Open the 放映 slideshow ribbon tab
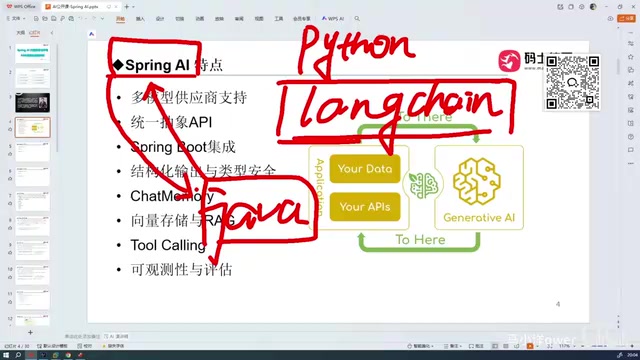640x360 pixels. click(x=219, y=19)
